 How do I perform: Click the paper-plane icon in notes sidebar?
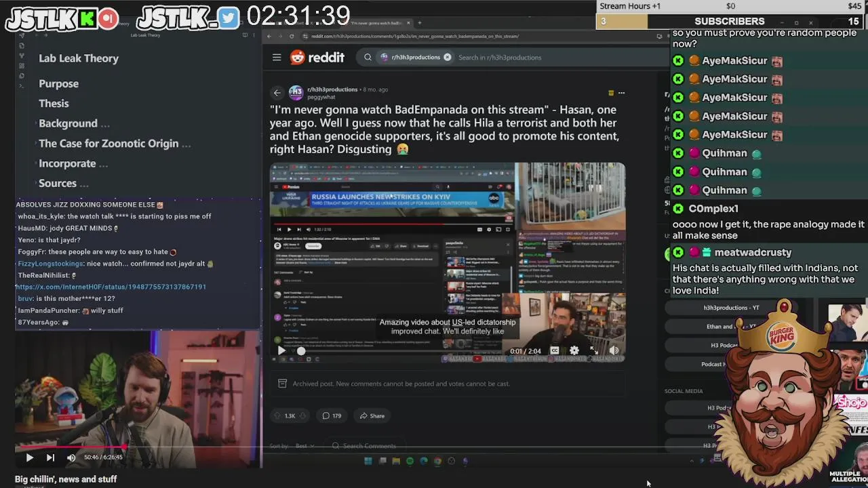point(22,35)
